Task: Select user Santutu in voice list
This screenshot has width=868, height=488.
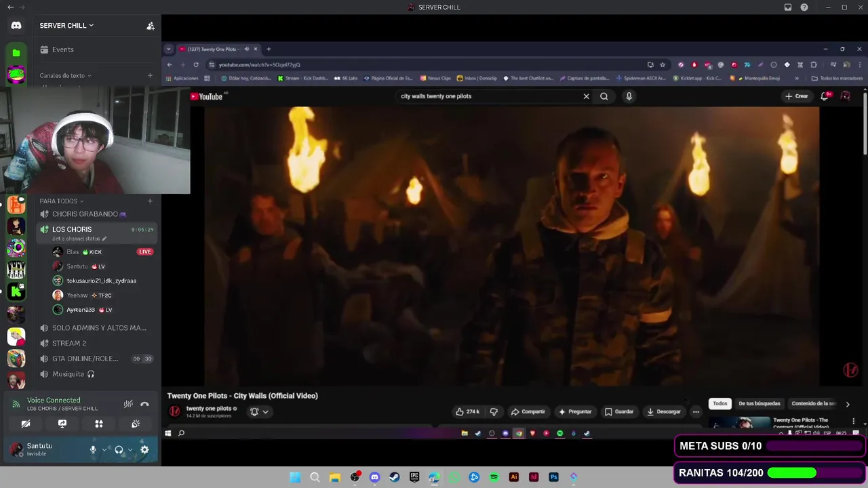Action: (x=77, y=266)
